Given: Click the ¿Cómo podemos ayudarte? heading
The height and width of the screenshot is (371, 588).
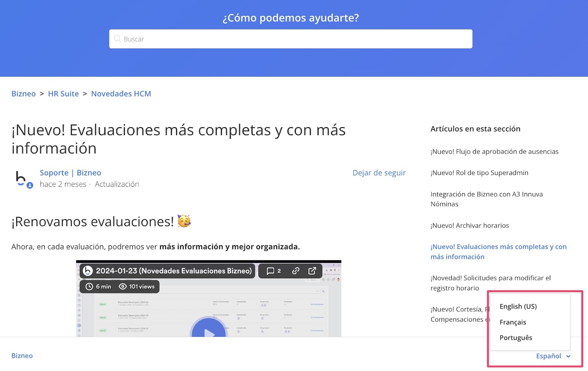Looking at the screenshot, I should point(291,18).
